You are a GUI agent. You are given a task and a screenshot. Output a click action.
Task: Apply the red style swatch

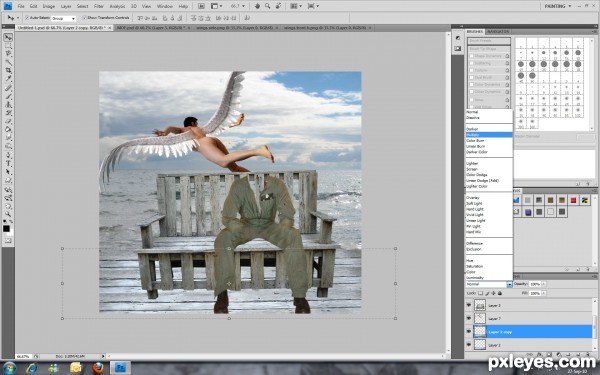tap(573, 200)
